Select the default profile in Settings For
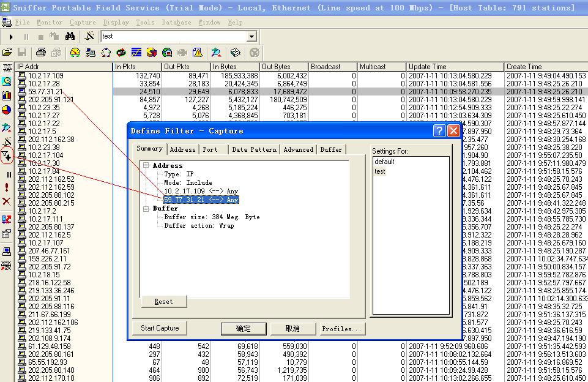The width and height of the screenshot is (588, 382). (385, 162)
